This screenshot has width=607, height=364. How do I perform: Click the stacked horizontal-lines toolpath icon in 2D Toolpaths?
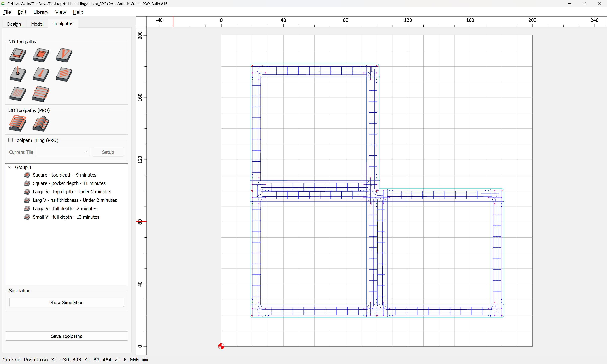[41, 94]
